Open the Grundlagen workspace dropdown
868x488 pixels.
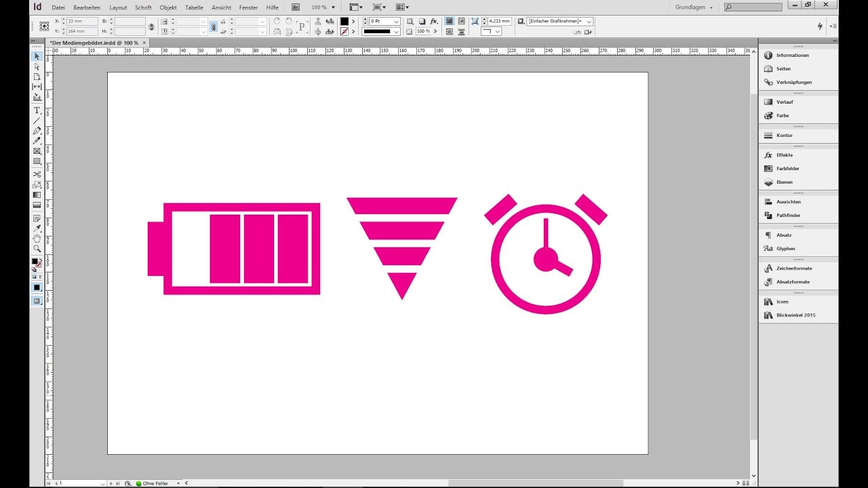pos(694,7)
